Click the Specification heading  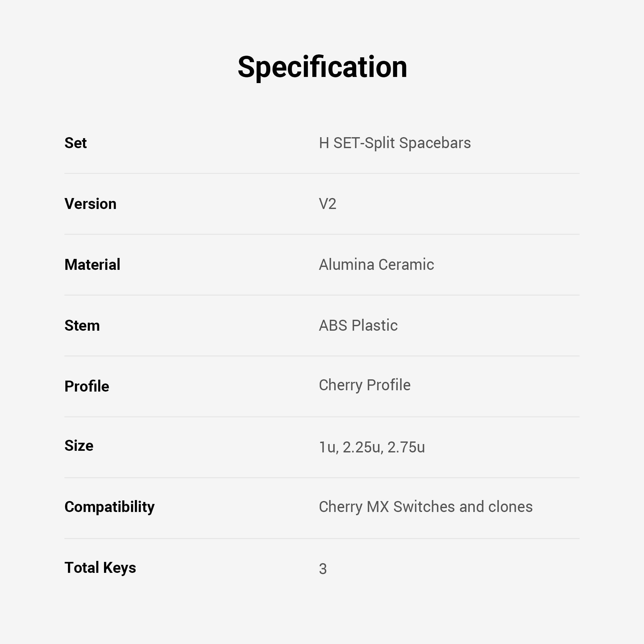[x=322, y=67]
